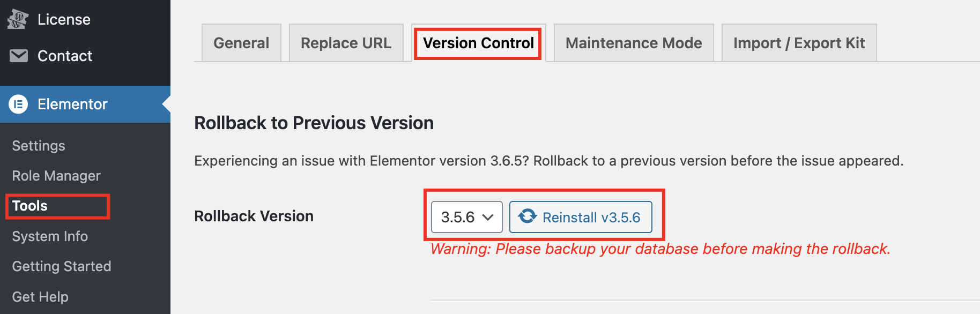The image size is (980, 314).
Task: Open Elementor Settings submenu link
Action: point(39,146)
